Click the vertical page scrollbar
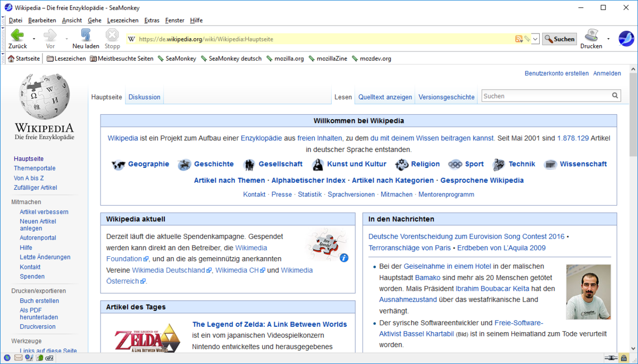The height and width of the screenshot is (364, 638). tap(633, 208)
